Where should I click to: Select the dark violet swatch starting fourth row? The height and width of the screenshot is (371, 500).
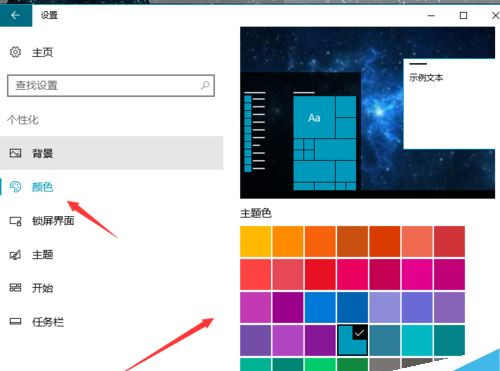pos(255,340)
